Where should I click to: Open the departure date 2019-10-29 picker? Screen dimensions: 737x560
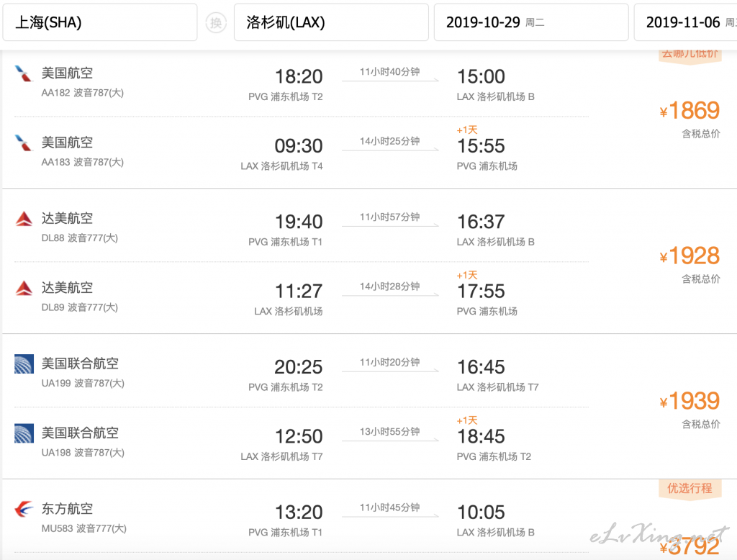click(x=531, y=22)
